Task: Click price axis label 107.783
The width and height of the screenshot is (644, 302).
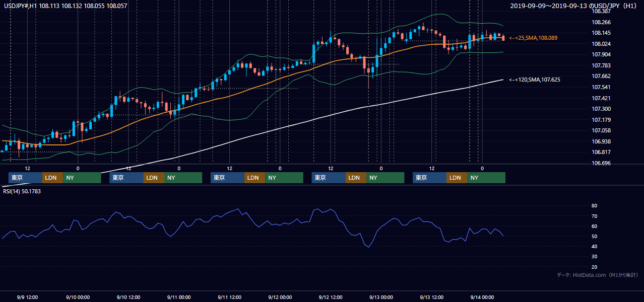Action: point(601,65)
